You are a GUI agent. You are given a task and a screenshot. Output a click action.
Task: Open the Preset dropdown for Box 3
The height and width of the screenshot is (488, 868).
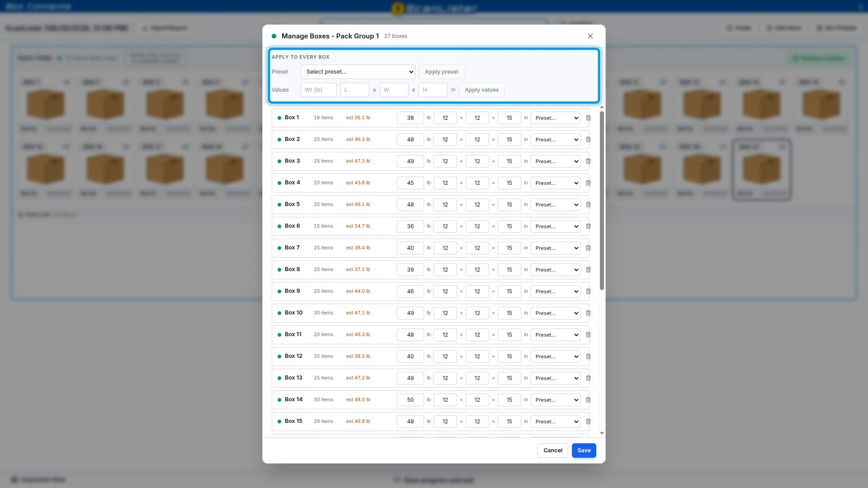555,161
